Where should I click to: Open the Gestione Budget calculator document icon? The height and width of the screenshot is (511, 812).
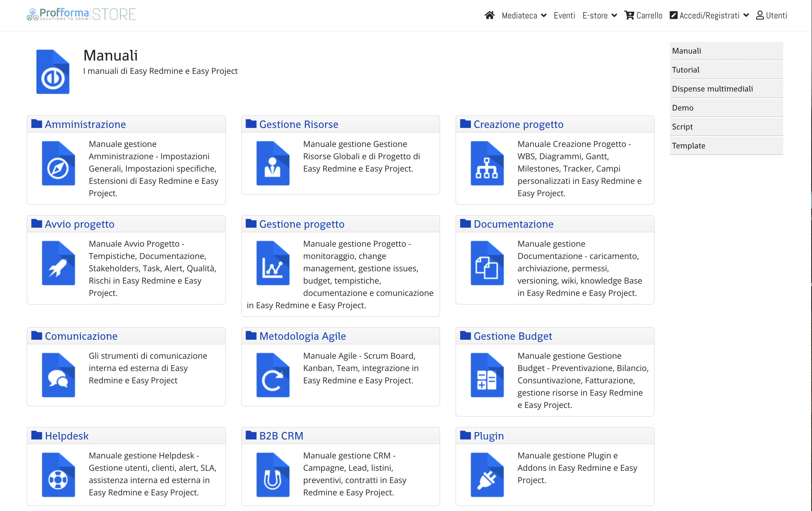pyautogui.click(x=487, y=375)
